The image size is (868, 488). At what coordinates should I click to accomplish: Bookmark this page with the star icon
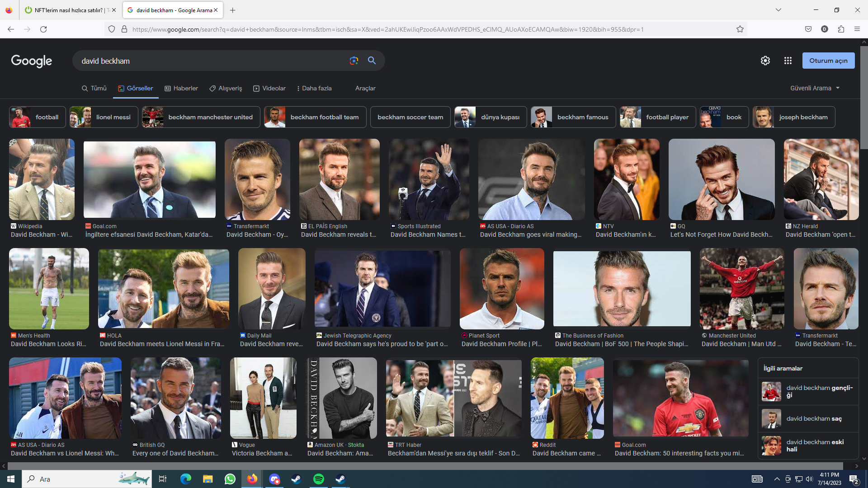click(x=740, y=29)
